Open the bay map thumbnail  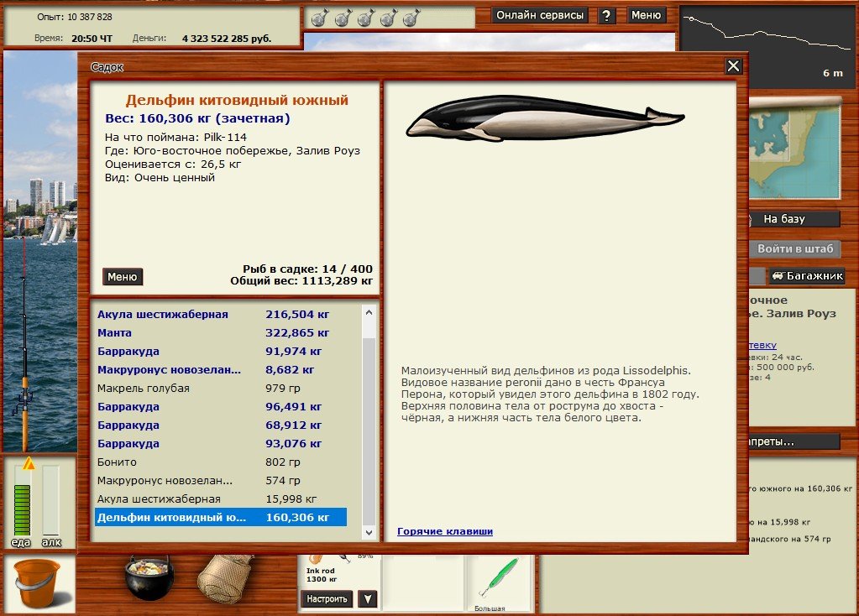[x=794, y=149]
